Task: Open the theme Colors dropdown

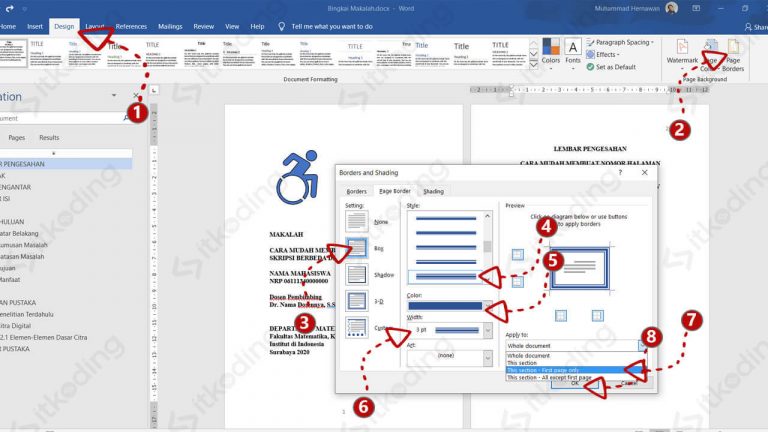Action: (x=551, y=53)
